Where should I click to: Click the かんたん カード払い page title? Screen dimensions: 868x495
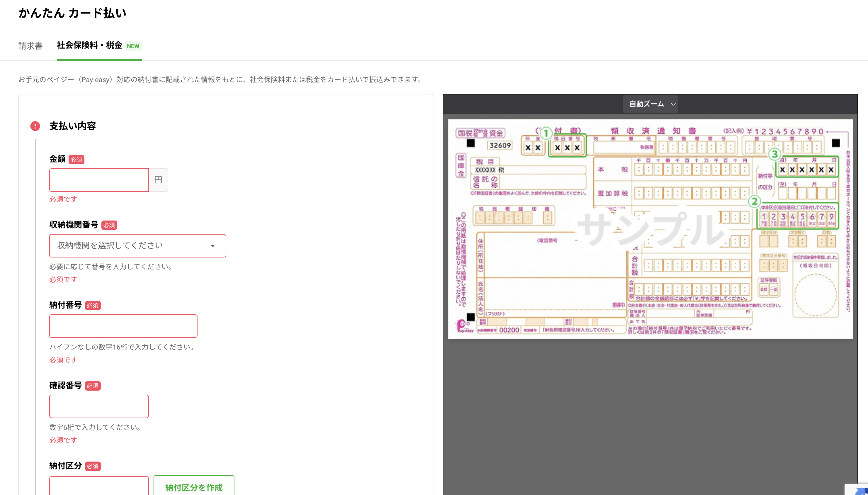[72, 13]
